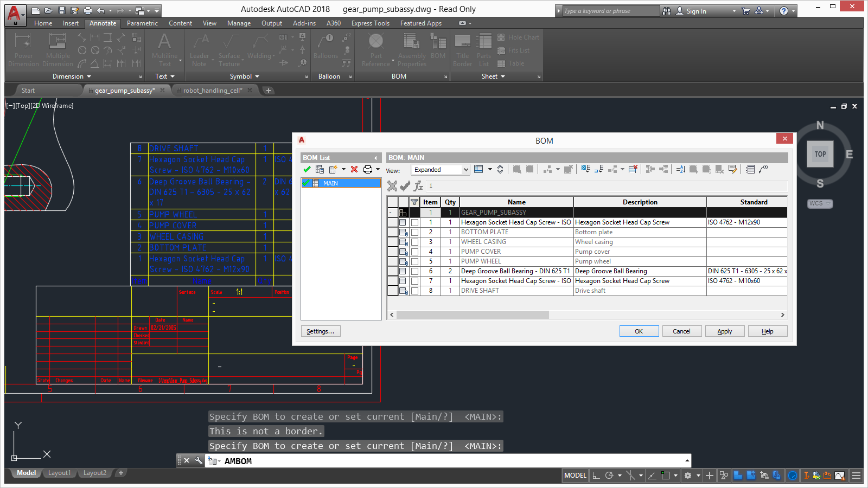Image resolution: width=868 pixels, height=488 pixels.
Task: Click the customization menu icon in status bar
Action: (x=856, y=476)
